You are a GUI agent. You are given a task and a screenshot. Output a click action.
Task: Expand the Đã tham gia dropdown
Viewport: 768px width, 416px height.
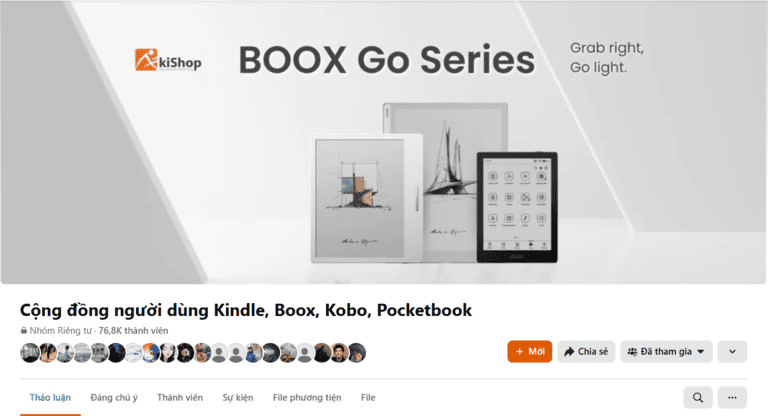pyautogui.click(x=666, y=351)
